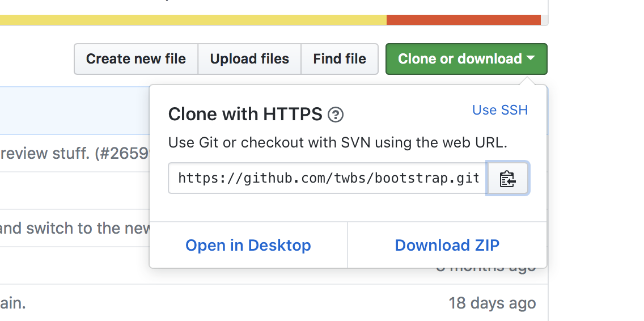Click the light blue latest-commit bar
Screen dimensions: 644x321
(74, 109)
